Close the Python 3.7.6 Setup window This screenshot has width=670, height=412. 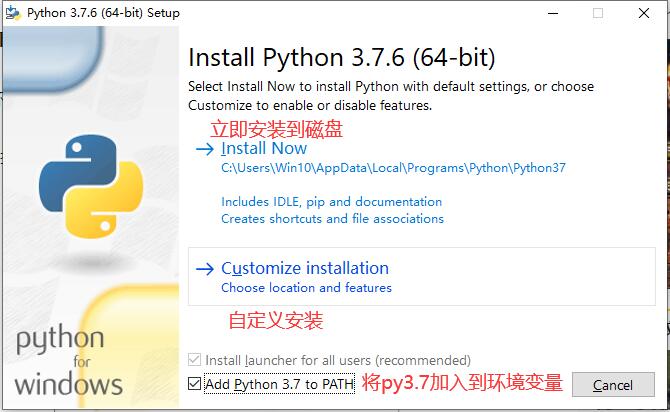(x=644, y=13)
